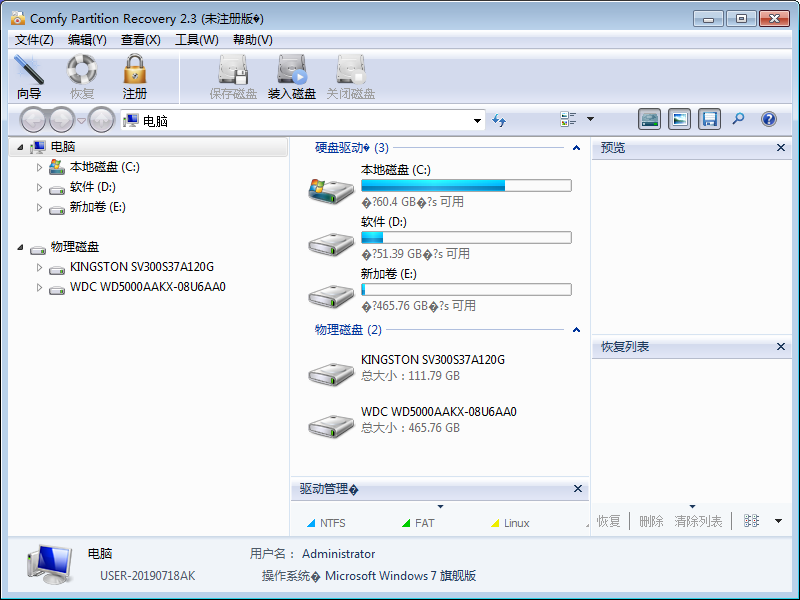Open the 工具(W) menu
This screenshot has height=600, width=800.
197,40
